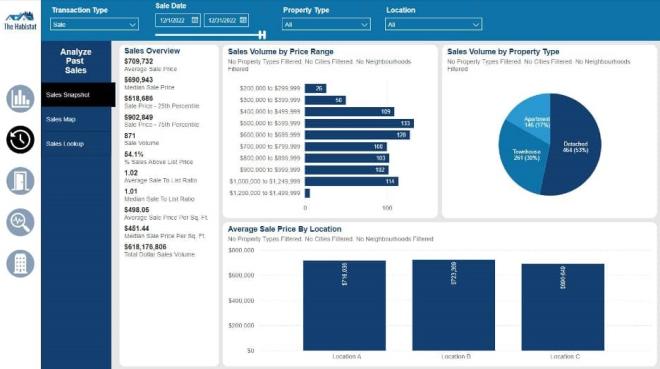Open end date calendar picker icon
Viewport: 660px width, 369px height.
[243, 20]
